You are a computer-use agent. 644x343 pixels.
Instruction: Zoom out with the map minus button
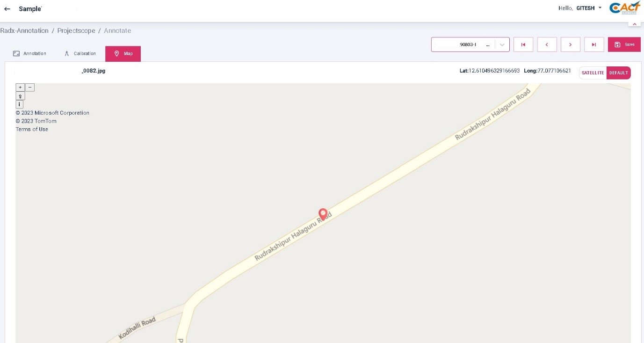point(29,88)
